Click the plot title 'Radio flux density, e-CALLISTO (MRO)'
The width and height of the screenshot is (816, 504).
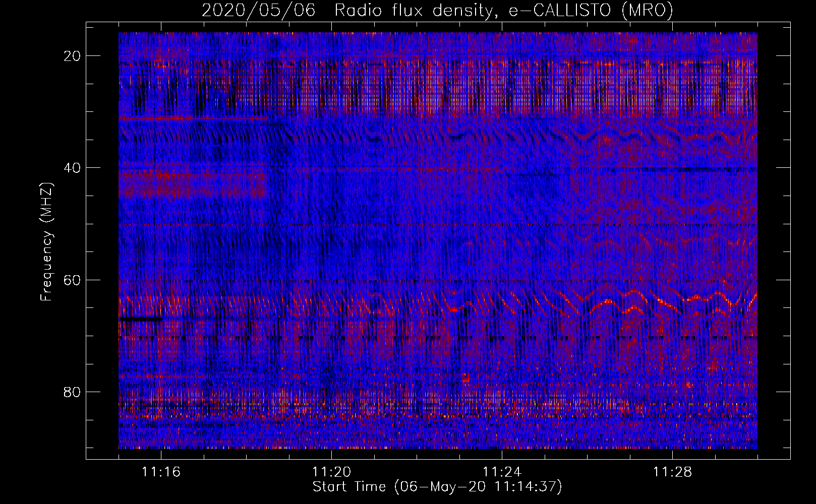504,10
